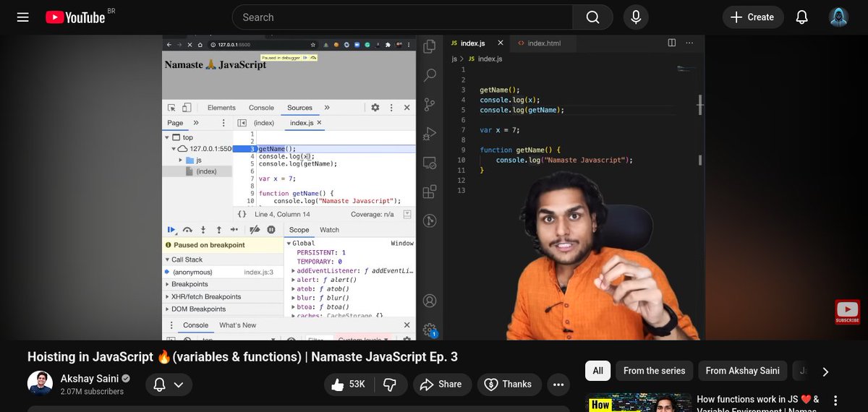Viewport: 868px width, 412px height.
Task: Click the Scope tab in debugger pane
Action: (x=299, y=230)
